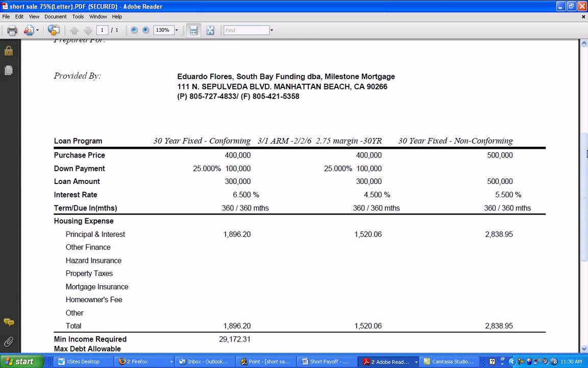The width and height of the screenshot is (588, 368).
Task: Click inside the Find text field
Action: coord(247,30)
